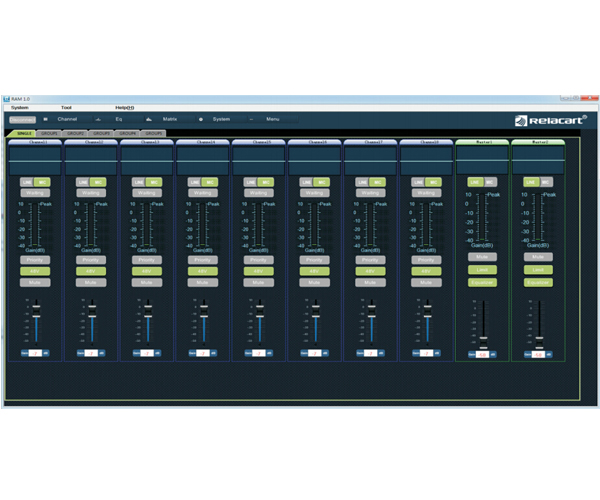Screen dimensions: 600x500
Task: Click the RAM 1.0 app icon in title bar
Action: 6,100
